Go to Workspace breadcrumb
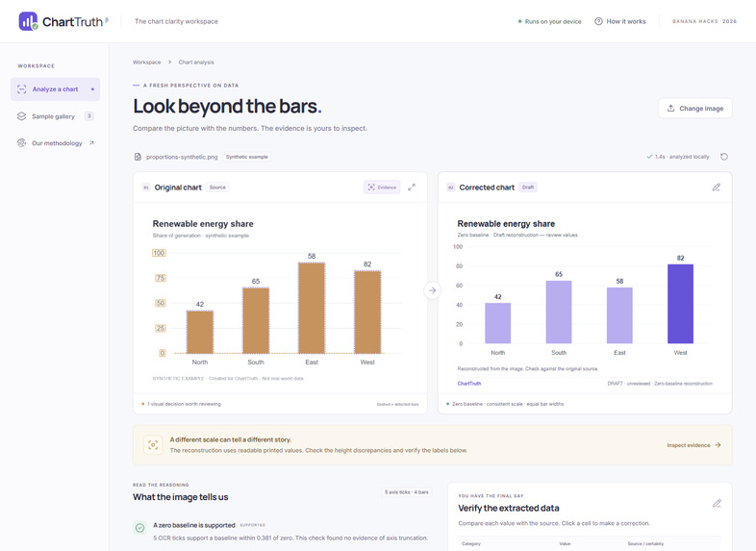 coord(146,63)
